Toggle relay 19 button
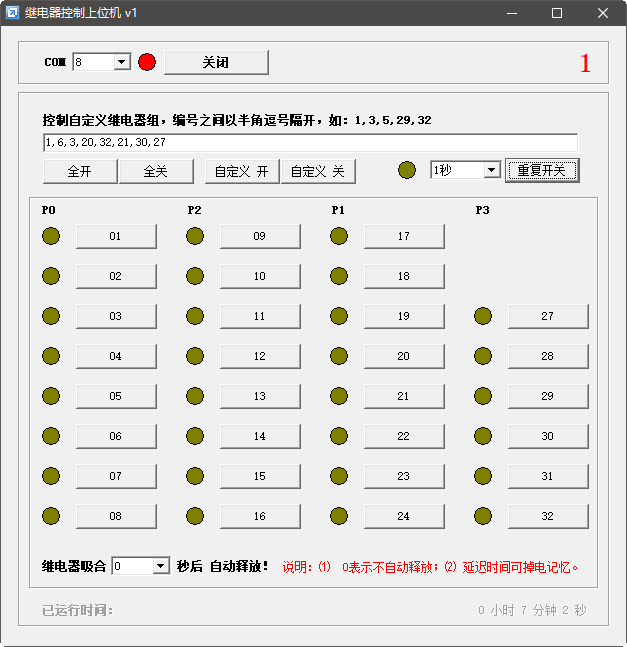Image resolution: width=627 pixels, height=647 pixels. (x=404, y=316)
